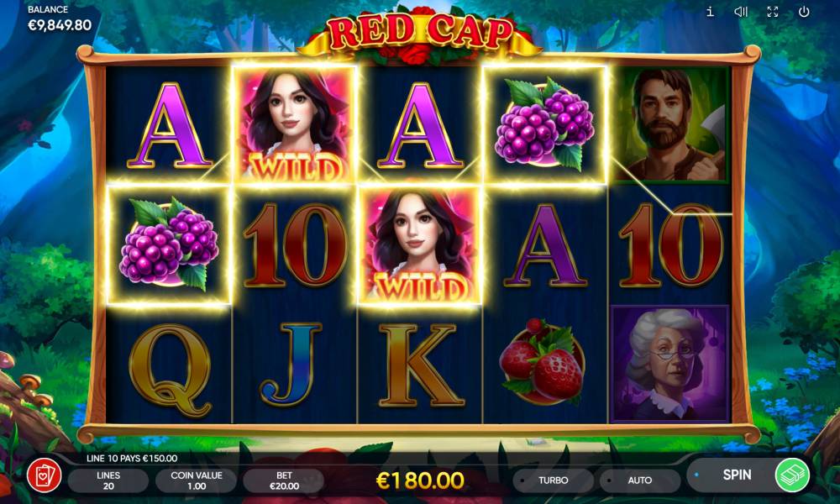Switch to fullscreen mode

click(773, 12)
